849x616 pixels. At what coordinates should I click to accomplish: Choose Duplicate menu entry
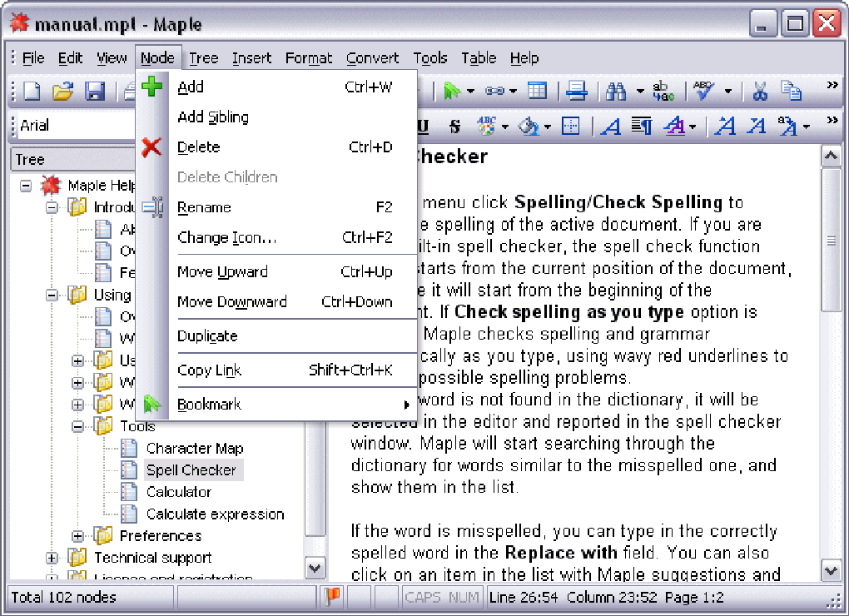click(x=276, y=336)
